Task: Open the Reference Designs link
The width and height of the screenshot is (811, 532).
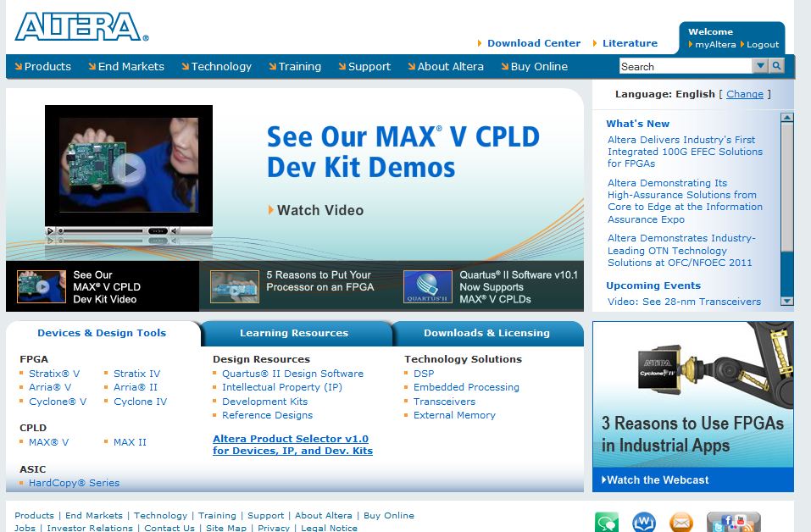Action: pyautogui.click(x=268, y=415)
